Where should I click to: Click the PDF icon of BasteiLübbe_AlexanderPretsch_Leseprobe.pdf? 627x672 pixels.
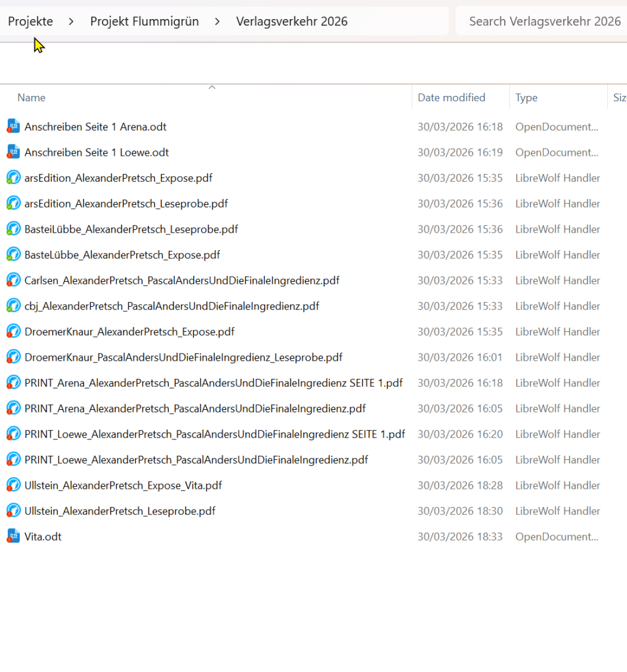[x=13, y=229]
